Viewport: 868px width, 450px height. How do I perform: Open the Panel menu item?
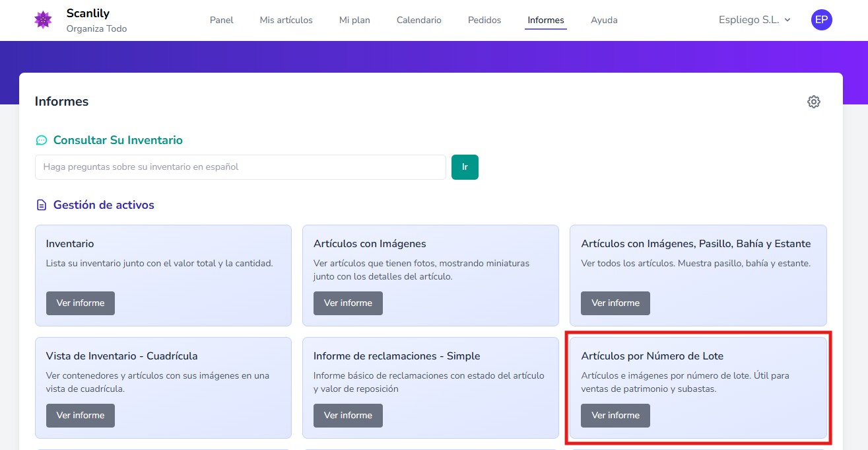[x=222, y=20]
